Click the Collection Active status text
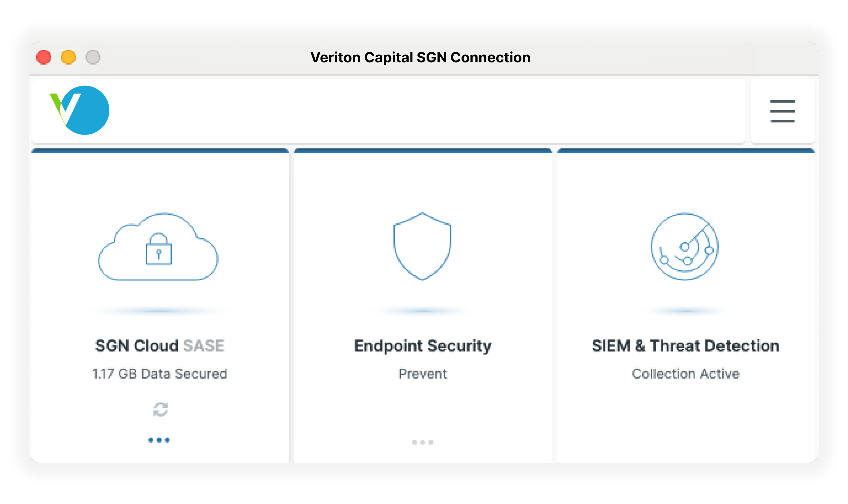This screenshot has height=504, width=848. [x=685, y=373]
